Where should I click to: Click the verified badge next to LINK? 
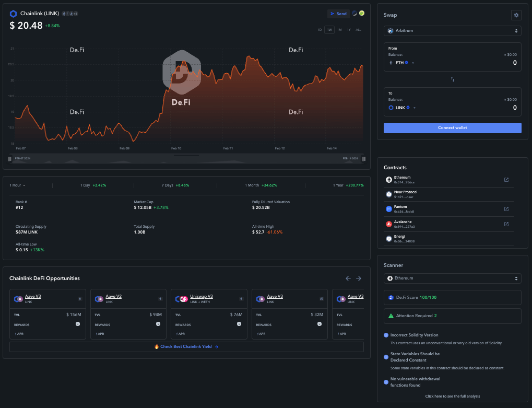coord(408,108)
